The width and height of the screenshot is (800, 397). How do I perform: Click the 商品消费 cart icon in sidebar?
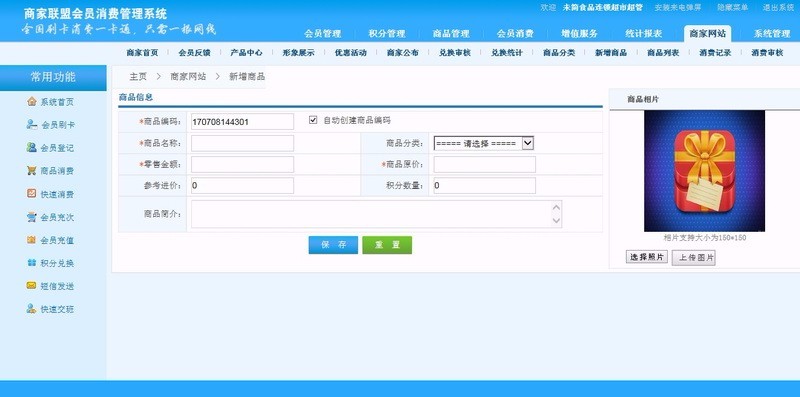coord(32,170)
